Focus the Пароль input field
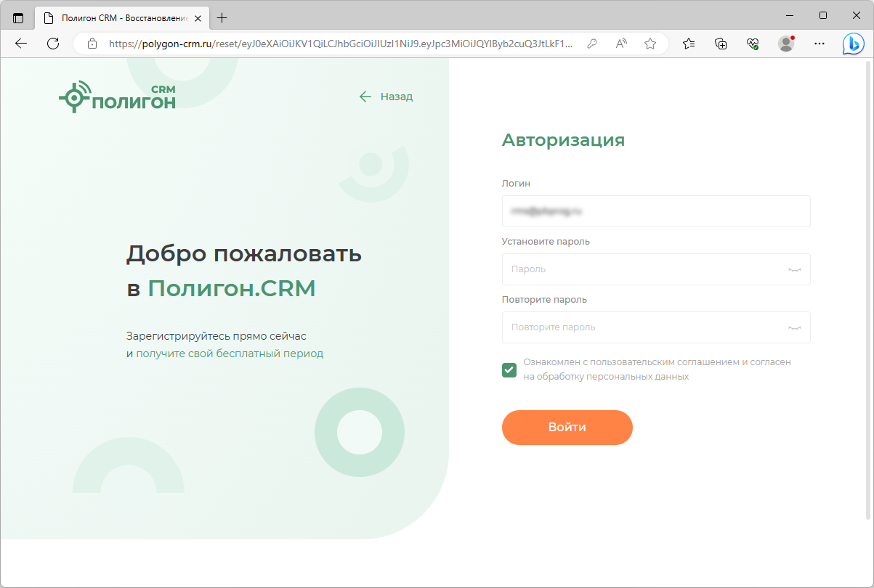 [656, 269]
